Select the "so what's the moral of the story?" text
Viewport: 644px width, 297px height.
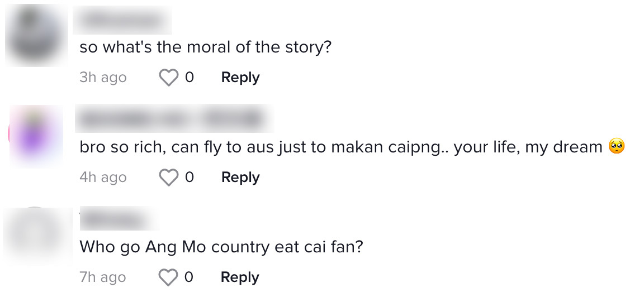click(x=206, y=47)
